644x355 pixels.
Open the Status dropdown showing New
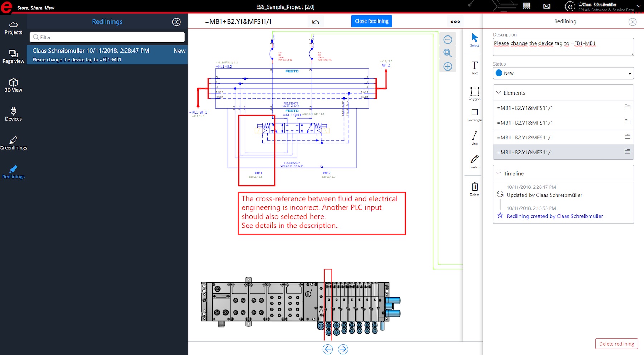(563, 73)
